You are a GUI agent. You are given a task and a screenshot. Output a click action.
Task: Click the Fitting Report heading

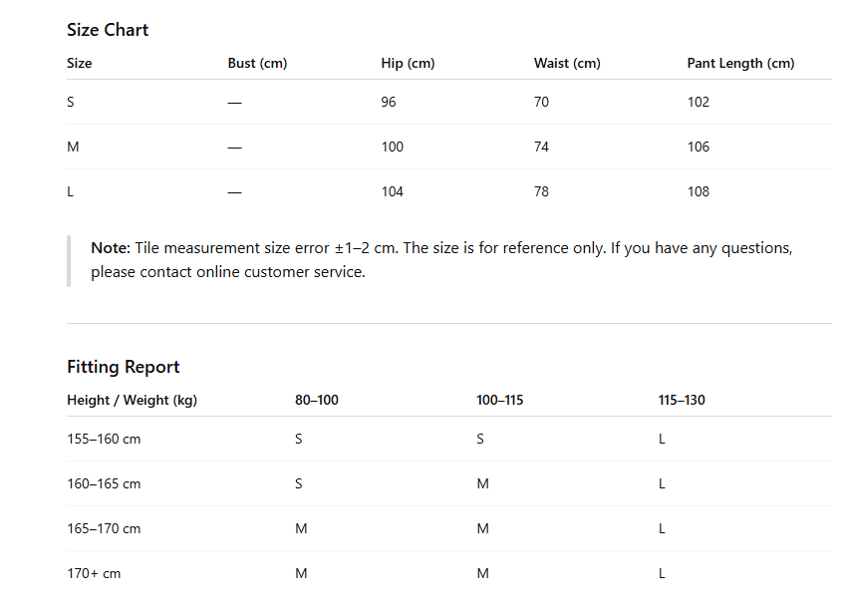(x=123, y=367)
